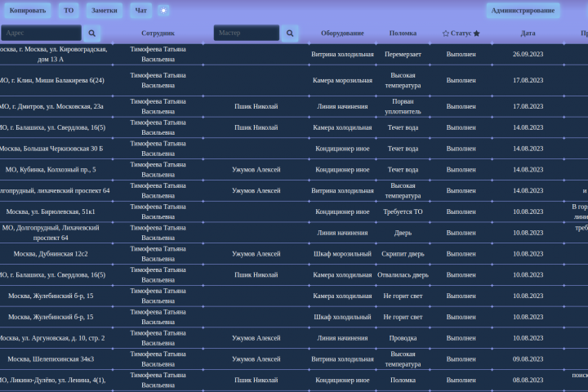
Task: Click the date 08.08.2023
Action: [528, 380]
